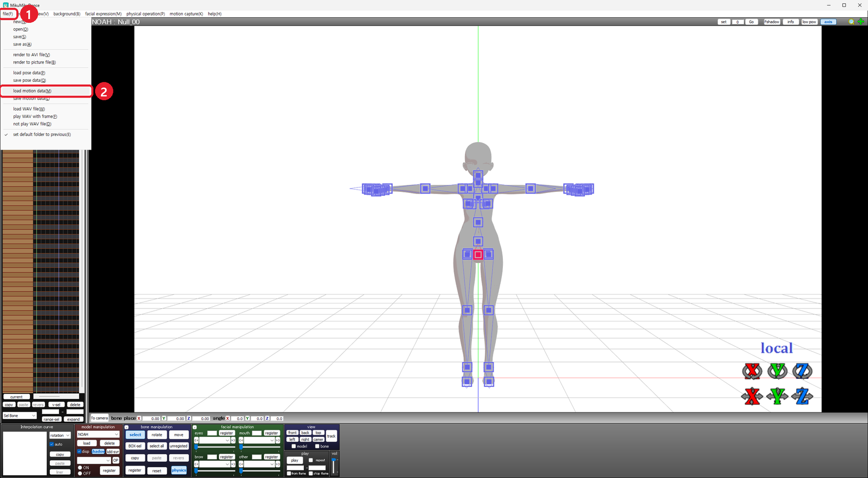
Task: Open the facial expression menu
Action: pyautogui.click(x=103, y=14)
